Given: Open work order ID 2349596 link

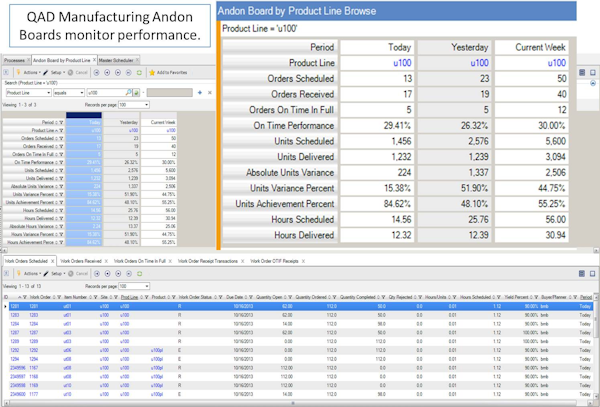Looking at the screenshot, I should (18, 368).
